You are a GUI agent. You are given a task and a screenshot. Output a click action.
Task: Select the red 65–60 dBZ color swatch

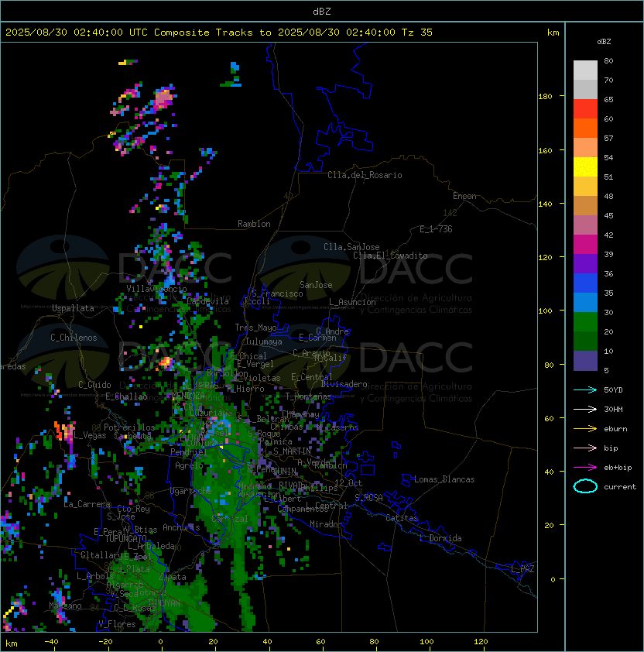(585, 109)
